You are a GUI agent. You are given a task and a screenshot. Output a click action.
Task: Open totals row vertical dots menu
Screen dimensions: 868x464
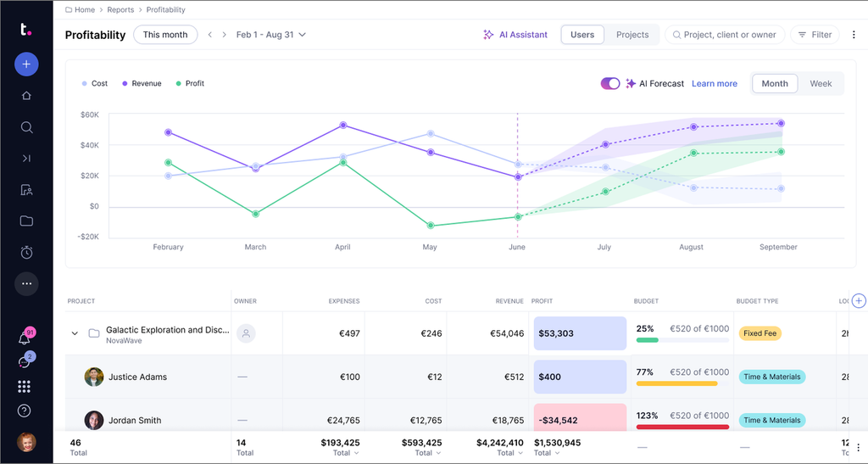(x=858, y=447)
